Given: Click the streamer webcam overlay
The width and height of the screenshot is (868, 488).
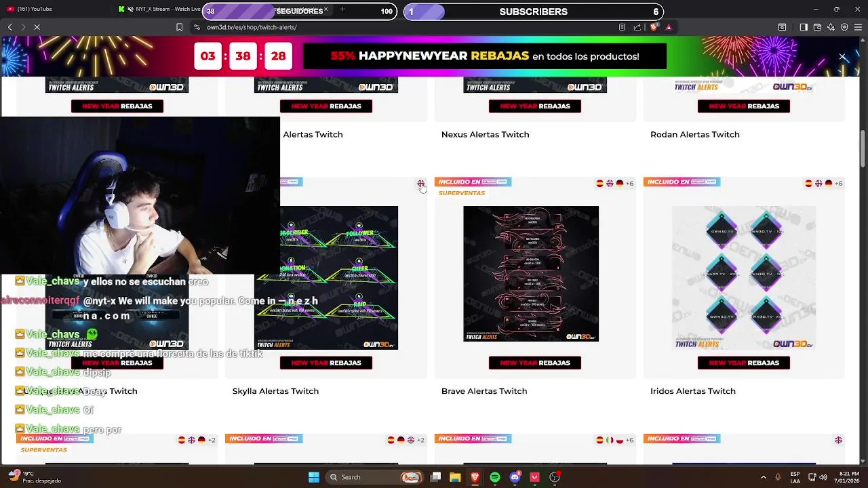Looking at the screenshot, I should (x=140, y=196).
